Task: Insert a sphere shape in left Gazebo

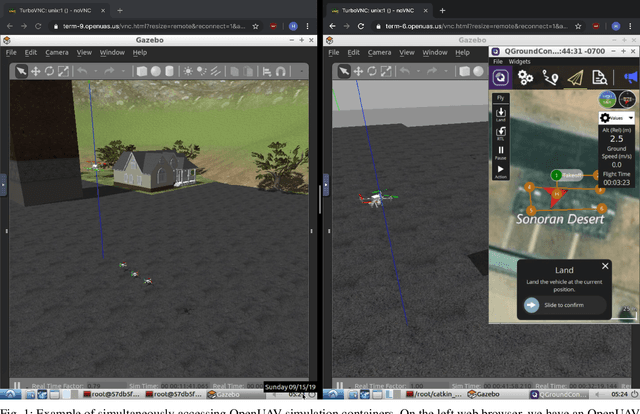Action: [x=156, y=71]
